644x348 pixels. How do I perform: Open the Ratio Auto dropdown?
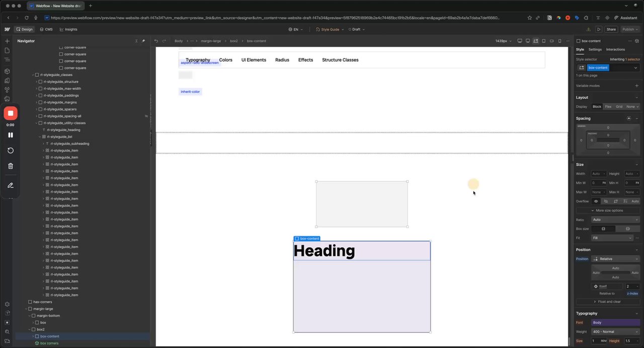click(x=616, y=220)
